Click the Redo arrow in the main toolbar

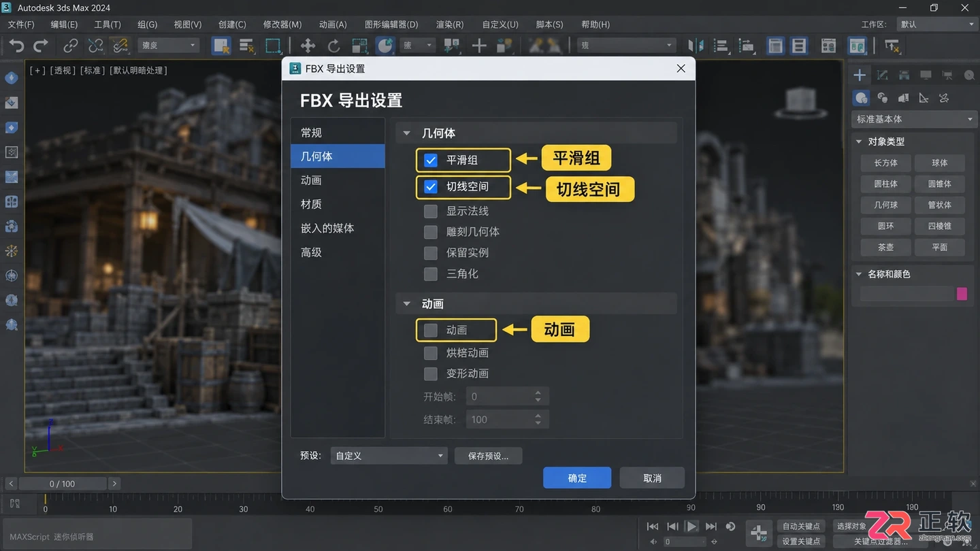click(41, 46)
